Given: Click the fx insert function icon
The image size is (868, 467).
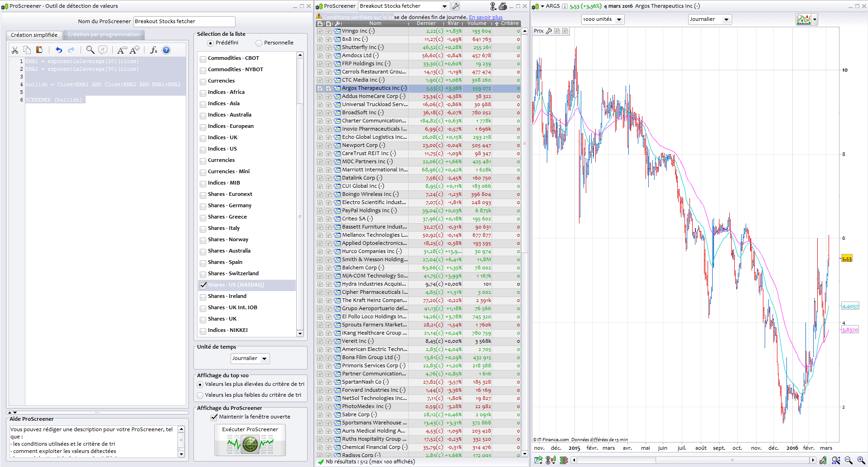Looking at the screenshot, I should point(154,50).
